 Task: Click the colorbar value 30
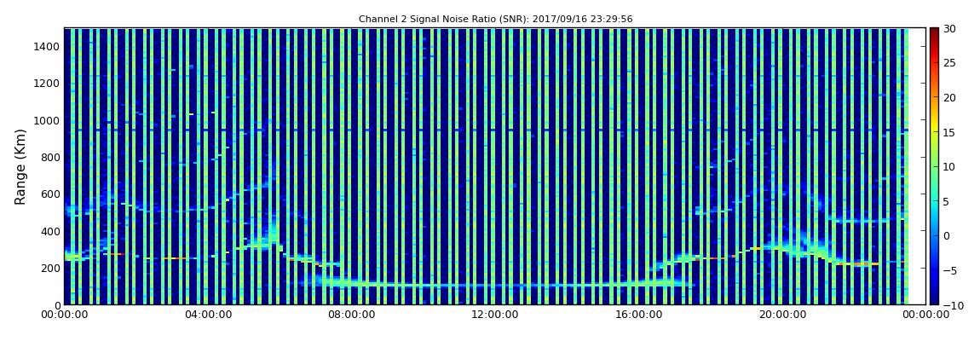(949, 29)
